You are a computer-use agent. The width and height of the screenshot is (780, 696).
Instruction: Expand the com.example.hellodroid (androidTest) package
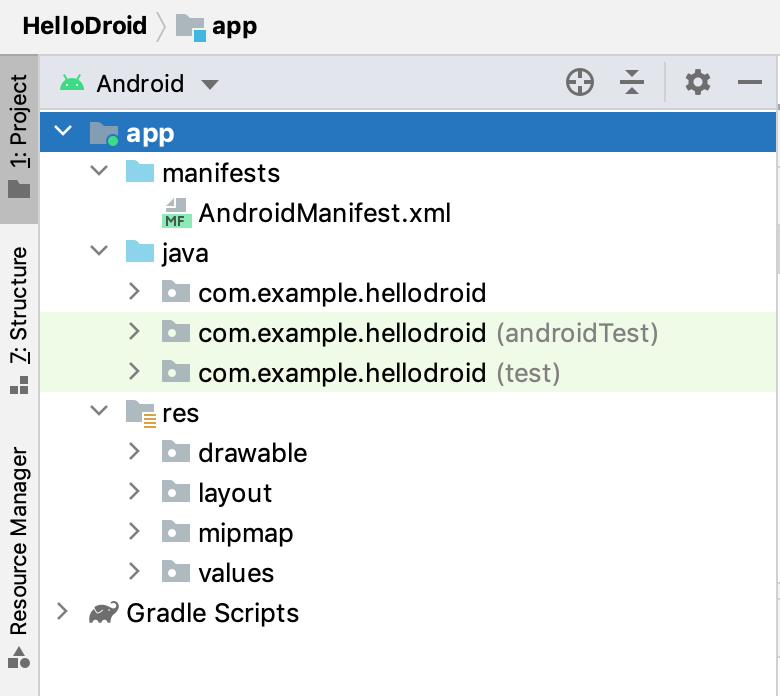[x=134, y=331]
